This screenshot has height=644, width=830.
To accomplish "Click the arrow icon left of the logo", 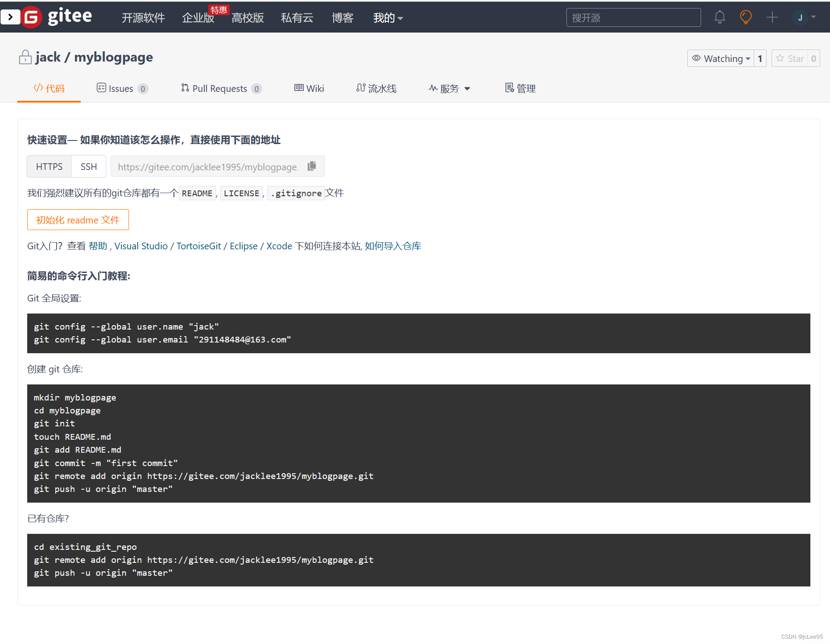I will 10,17.
